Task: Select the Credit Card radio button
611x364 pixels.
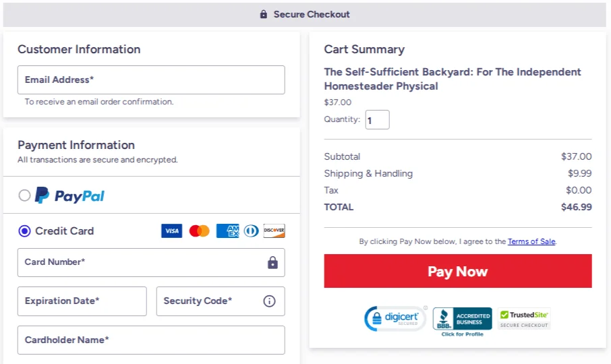Action: 25,231
